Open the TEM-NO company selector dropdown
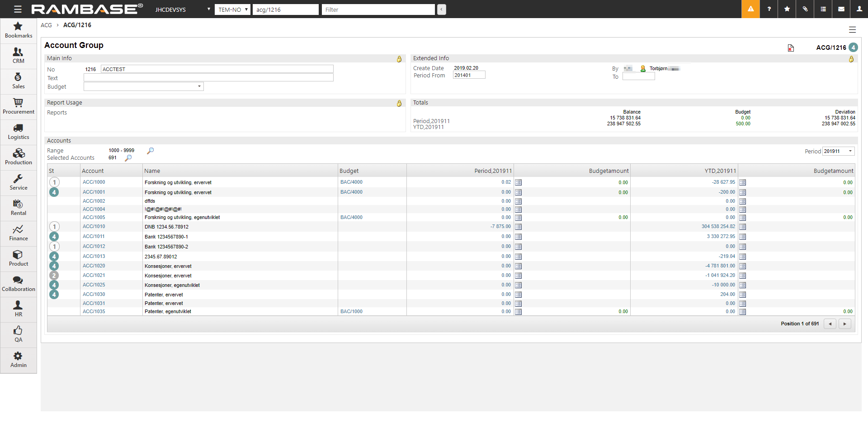The height and width of the screenshot is (424, 868). coord(232,10)
